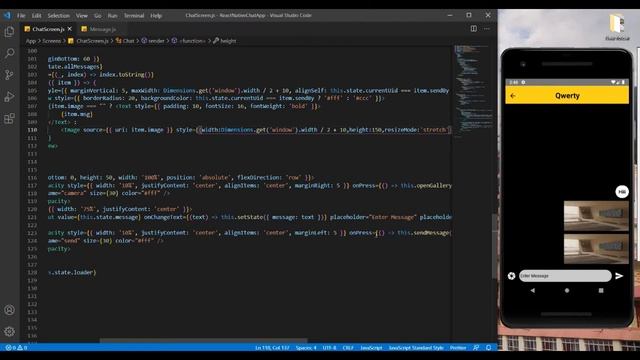640x360 pixels.
Task: Tap the lower image message in chat
Action: 596,249
